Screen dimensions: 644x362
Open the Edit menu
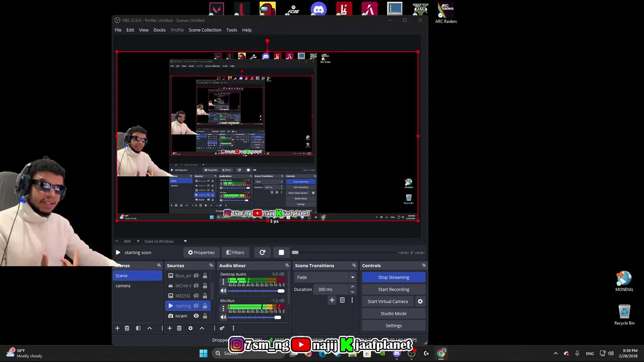pyautogui.click(x=130, y=30)
